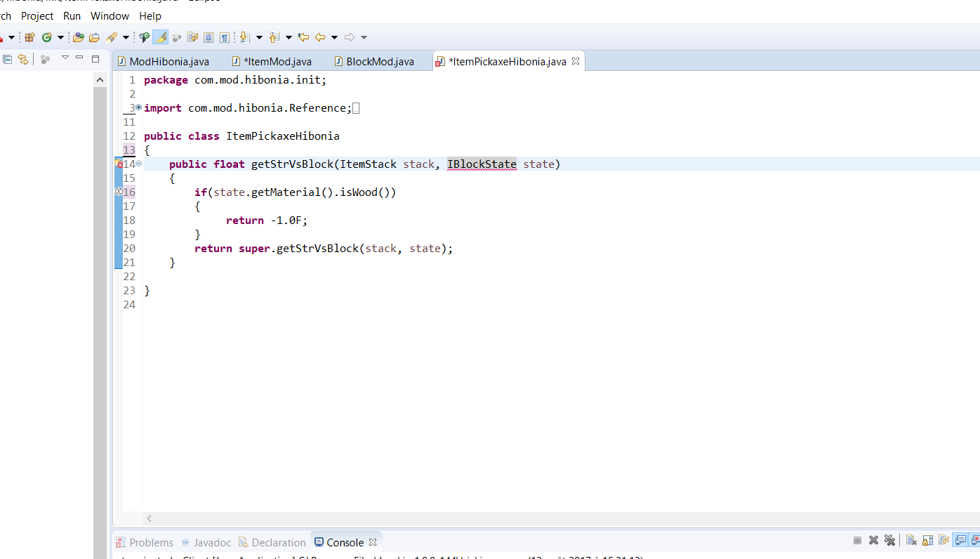Expand the folded import block
The height and width of the screenshot is (559, 980).
click(x=138, y=107)
